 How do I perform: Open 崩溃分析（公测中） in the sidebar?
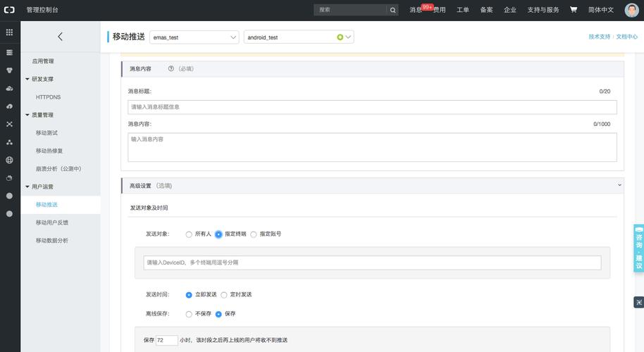(58, 169)
